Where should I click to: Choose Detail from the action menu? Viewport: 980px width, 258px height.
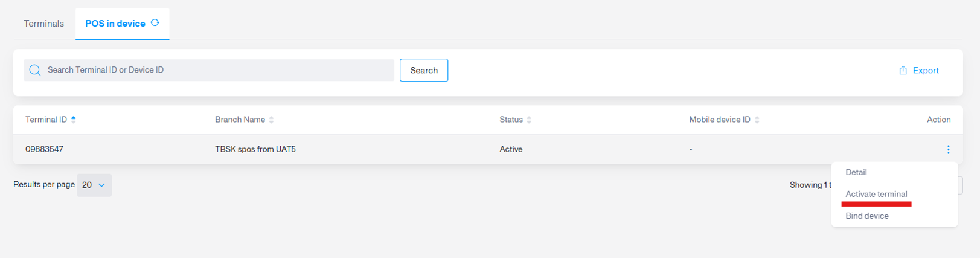(856, 172)
